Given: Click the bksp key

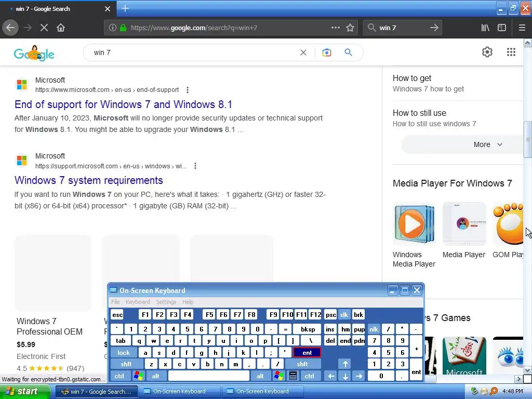Looking at the screenshot, I should click(x=308, y=329).
